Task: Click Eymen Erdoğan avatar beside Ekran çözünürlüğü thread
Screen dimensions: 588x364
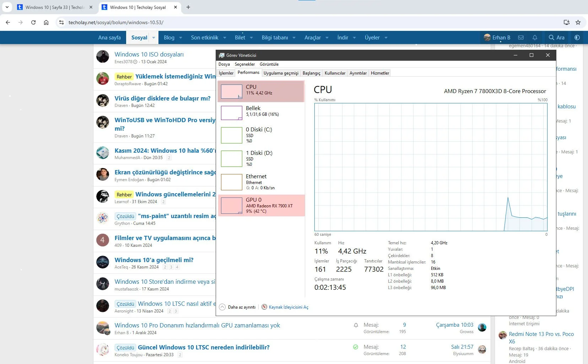Action: (x=103, y=174)
